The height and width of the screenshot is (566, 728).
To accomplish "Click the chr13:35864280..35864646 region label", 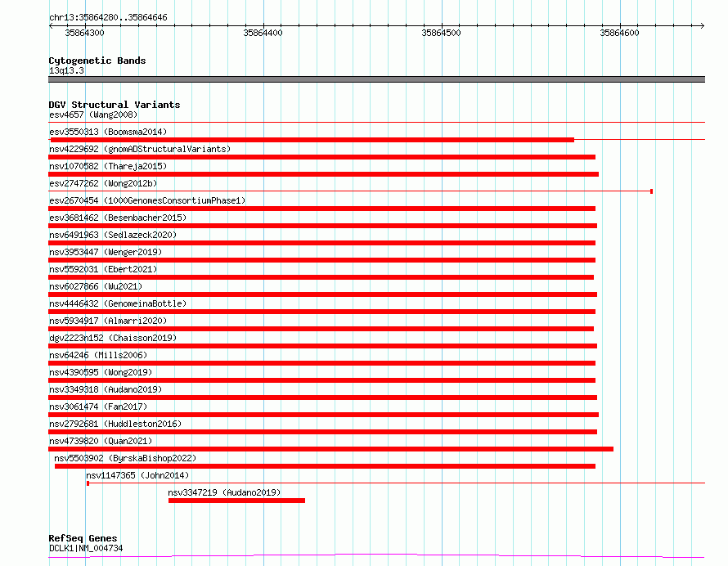I will pyautogui.click(x=108, y=18).
